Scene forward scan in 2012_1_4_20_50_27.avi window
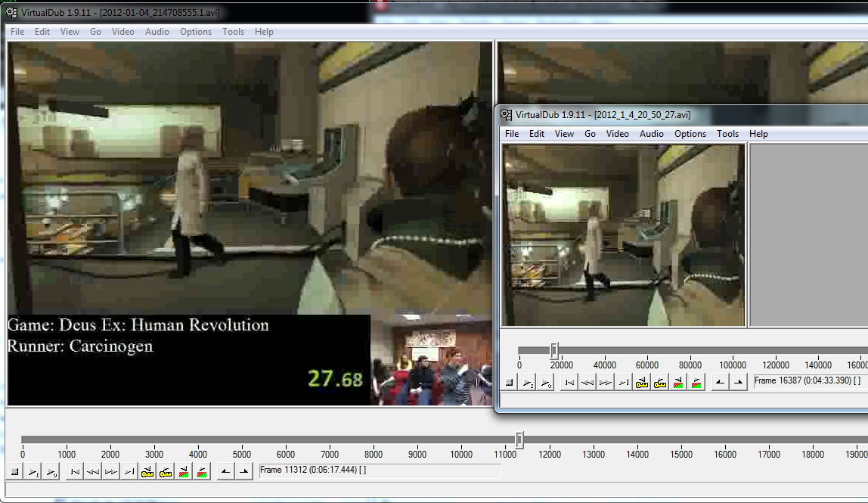The image size is (868, 503). (x=696, y=382)
